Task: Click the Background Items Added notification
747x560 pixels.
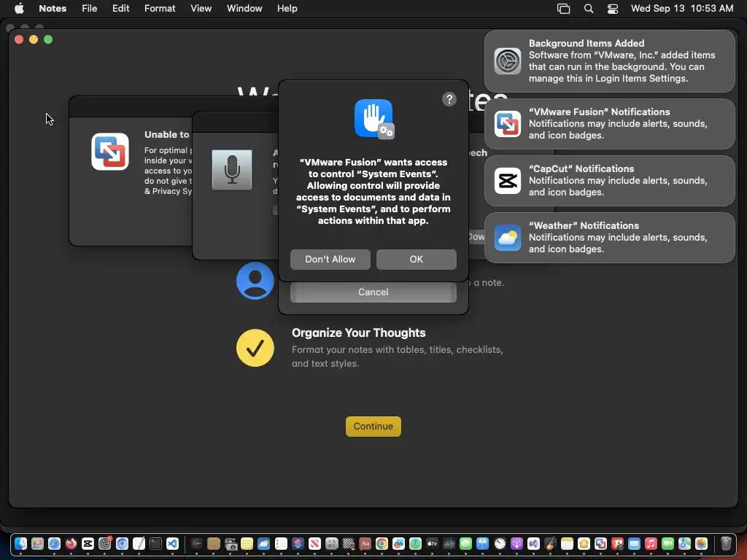Action: pos(610,61)
